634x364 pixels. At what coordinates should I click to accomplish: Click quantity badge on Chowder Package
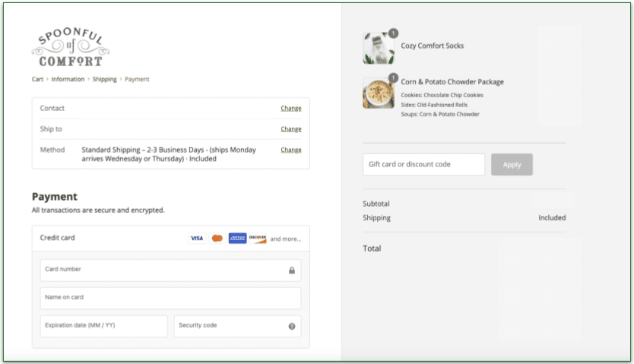[393, 78]
